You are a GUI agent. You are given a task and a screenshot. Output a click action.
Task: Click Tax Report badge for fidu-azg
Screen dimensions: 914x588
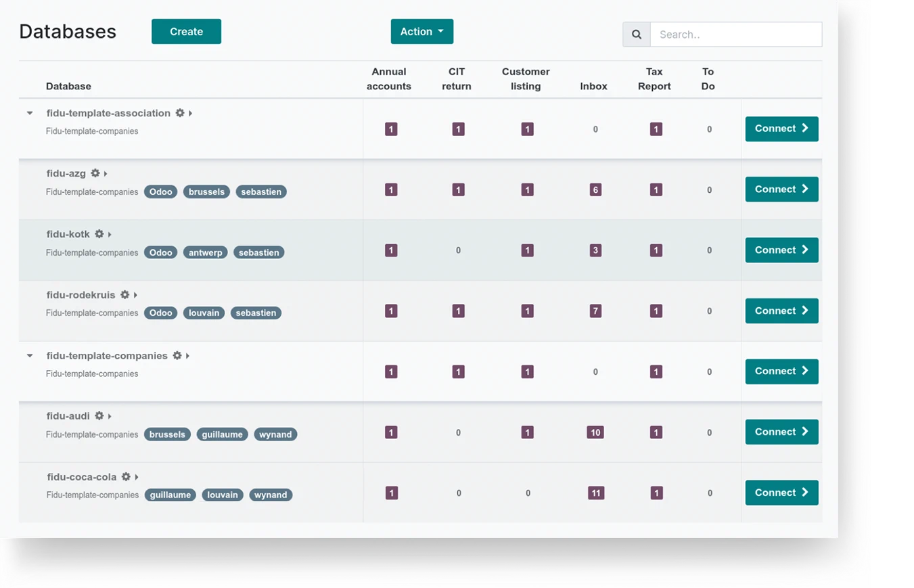pos(656,190)
